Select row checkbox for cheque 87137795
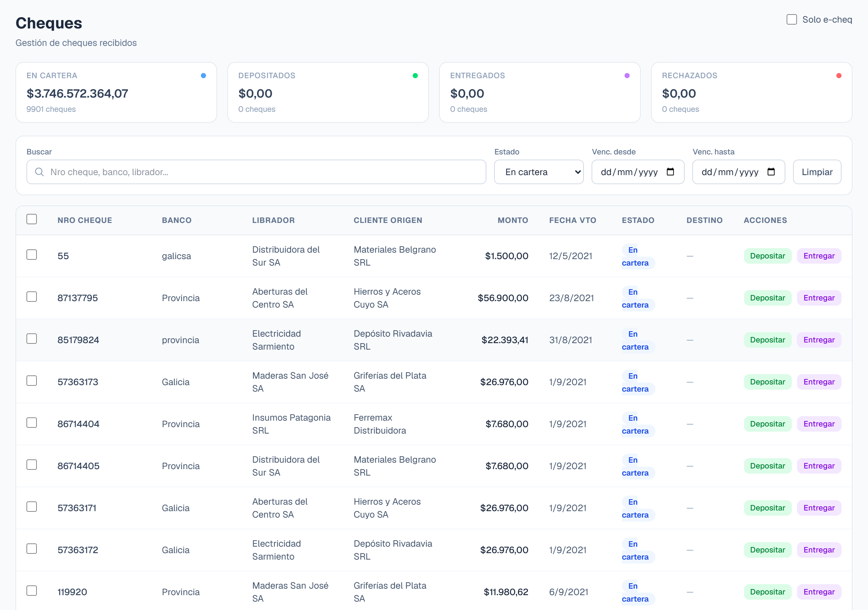This screenshot has width=868, height=610. 32,297
